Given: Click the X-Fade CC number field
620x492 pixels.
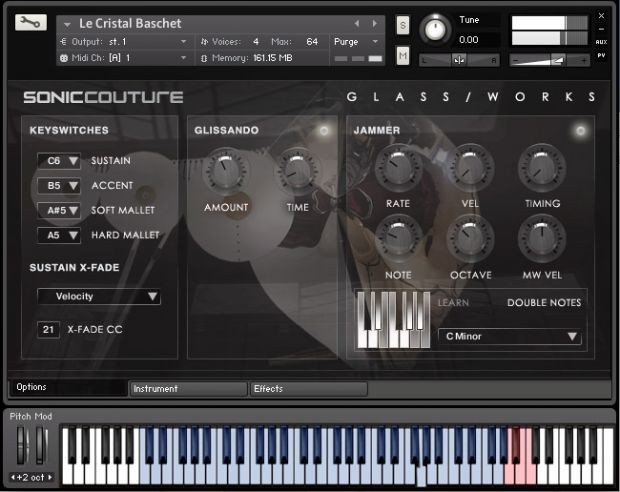Looking at the screenshot, I should coord(48,329).
